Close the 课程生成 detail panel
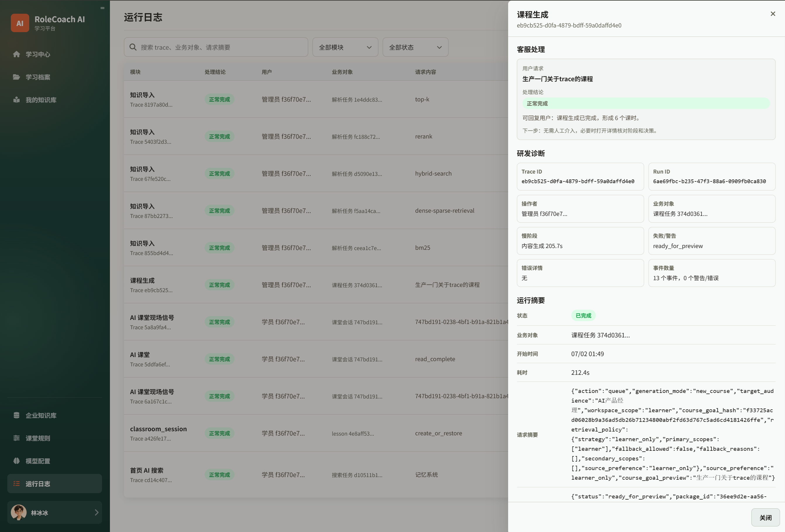 coord(773,14)
